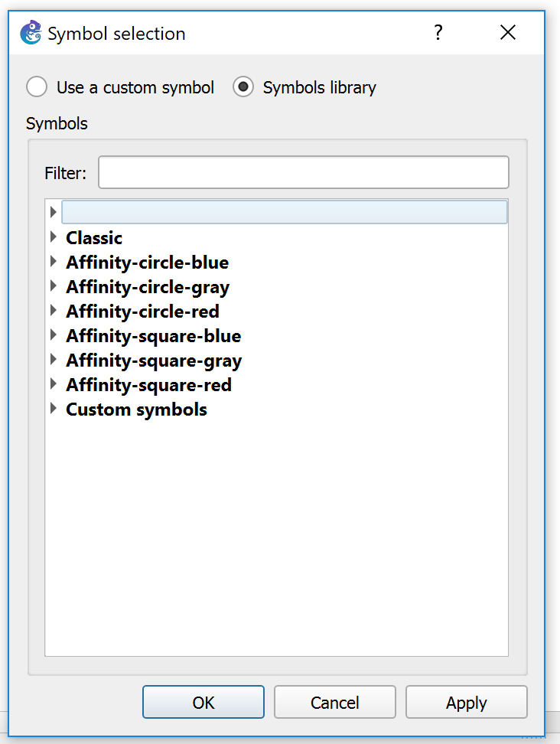Dismiss the dialog with Cancel
The image size is (560, 744).
tap(334, 702)
